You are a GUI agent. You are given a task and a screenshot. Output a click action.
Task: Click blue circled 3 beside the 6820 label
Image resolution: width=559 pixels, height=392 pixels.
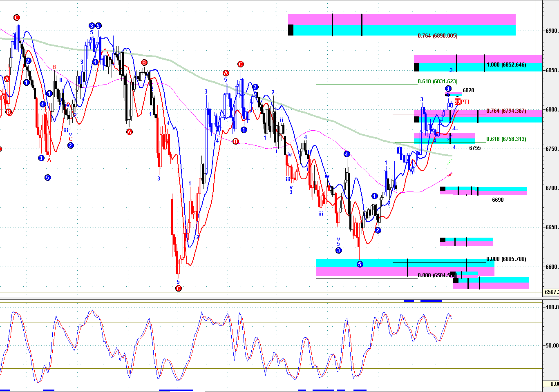tap(448, 89)
